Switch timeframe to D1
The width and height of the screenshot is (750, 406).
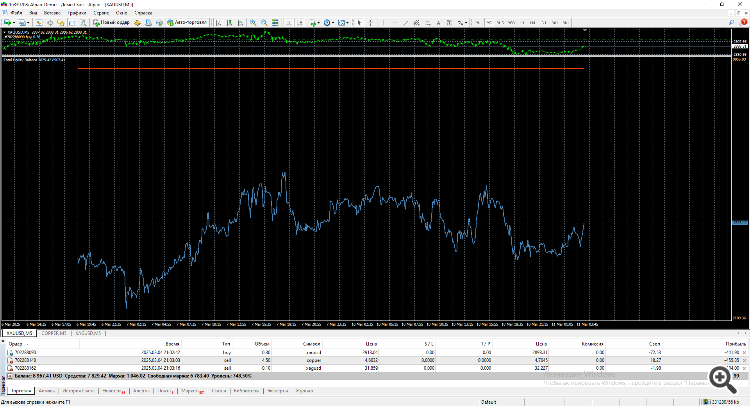click(544, 22)
